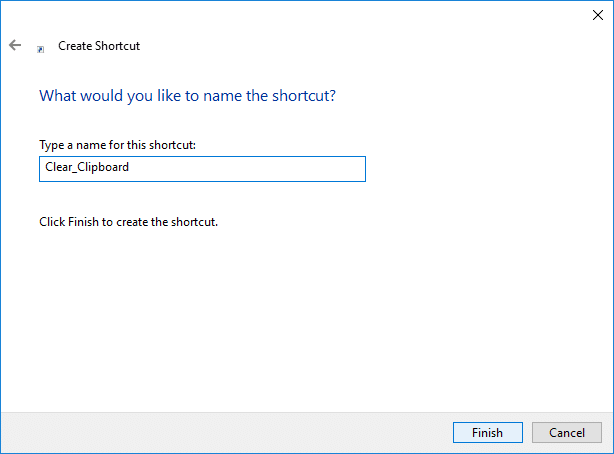
Task: Click the 'Click Finish to create' instruction text
Action: pyautogui.click(x=127, y=221)
